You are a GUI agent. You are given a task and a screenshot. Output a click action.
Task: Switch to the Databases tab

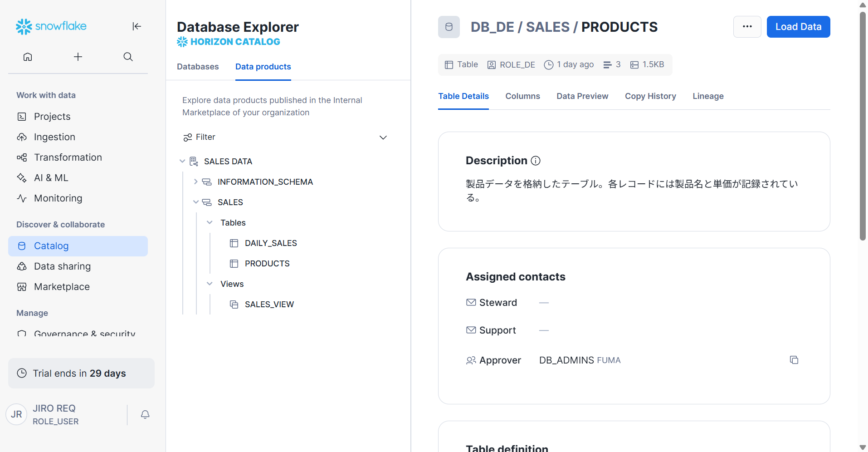click(x=198, y=67)
